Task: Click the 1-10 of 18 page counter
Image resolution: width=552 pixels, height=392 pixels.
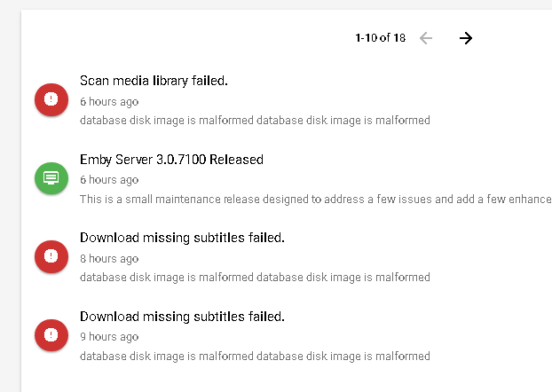Action: click(x=380, y=37)
